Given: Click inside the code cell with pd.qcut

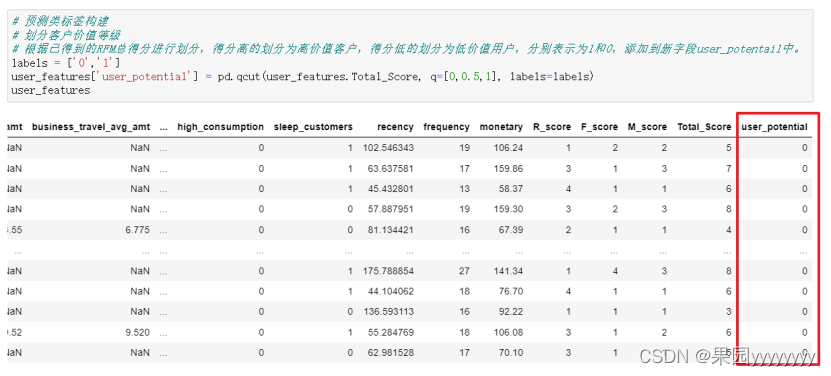Looking at the screenshot, I should tap(410, 56).
